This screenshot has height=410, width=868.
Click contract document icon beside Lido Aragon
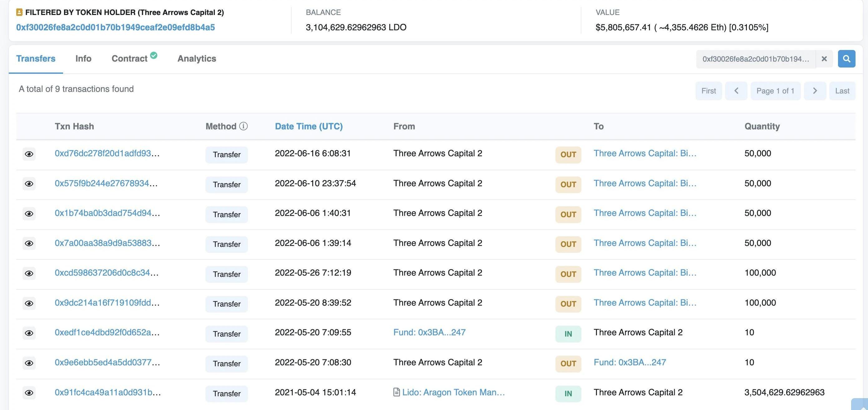397,392
